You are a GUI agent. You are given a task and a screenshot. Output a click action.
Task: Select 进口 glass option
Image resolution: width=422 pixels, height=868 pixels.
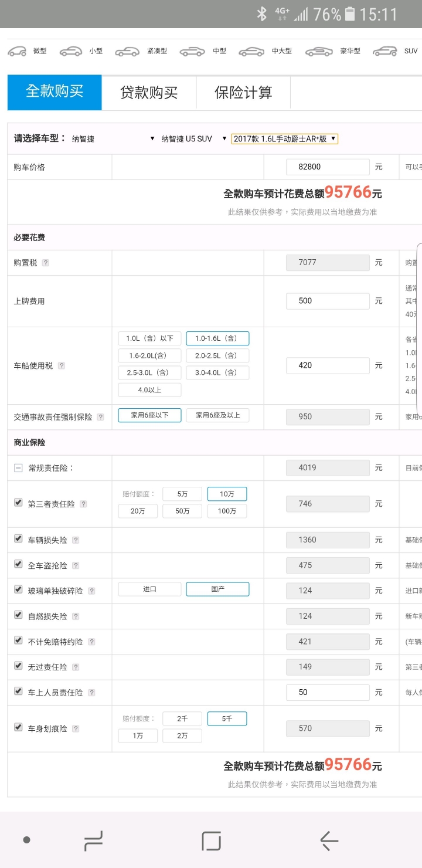(149, 589)
